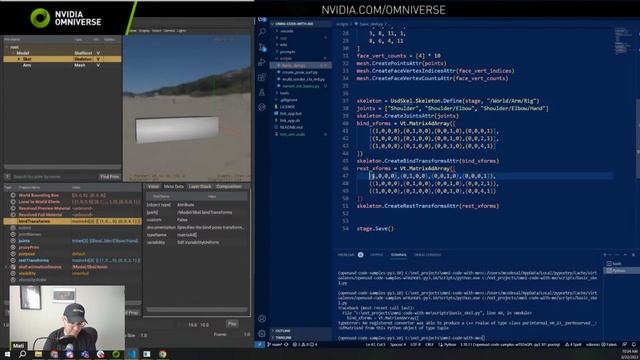Viewport: 640px width, 360px height.
Task: Open the Search view in VS Code activity bar
Action: (262, 32)
